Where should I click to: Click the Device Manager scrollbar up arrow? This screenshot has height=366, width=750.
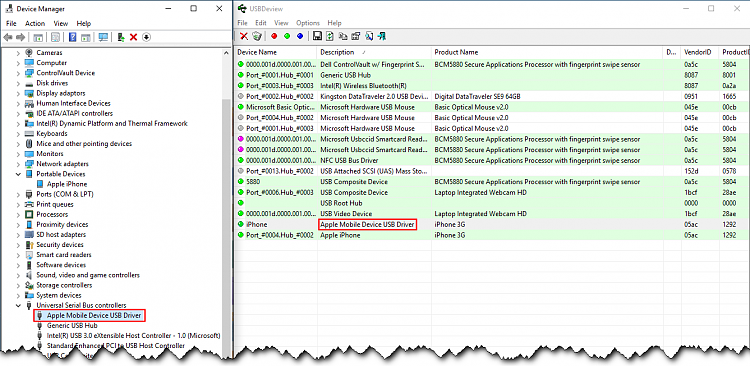[x=227, y=52]
